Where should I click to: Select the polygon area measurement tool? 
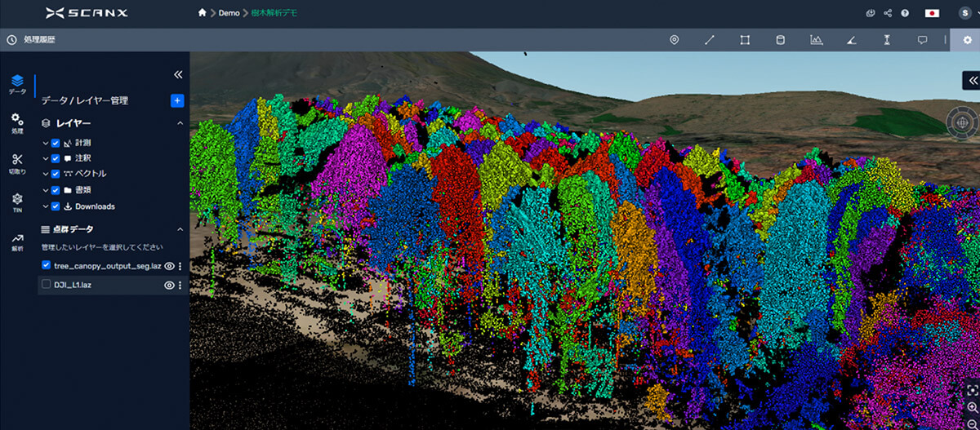[x=745, y=40]
